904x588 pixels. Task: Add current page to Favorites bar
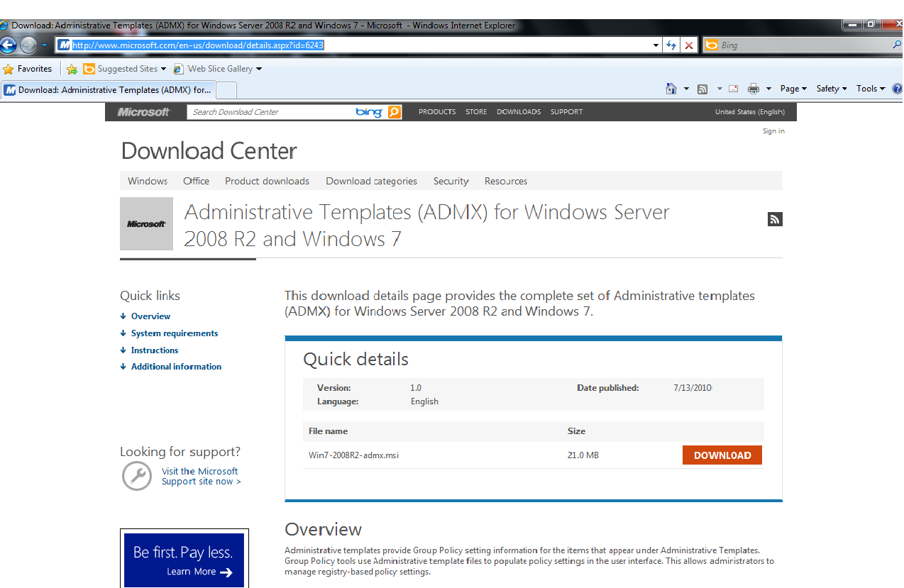click(x=72, y=69)
